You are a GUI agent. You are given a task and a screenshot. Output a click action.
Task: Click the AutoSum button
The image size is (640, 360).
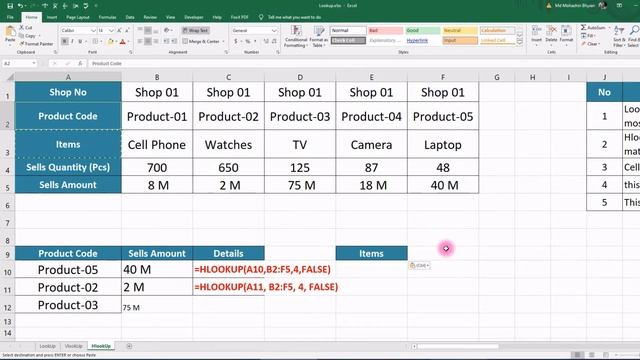pos(594,27)
